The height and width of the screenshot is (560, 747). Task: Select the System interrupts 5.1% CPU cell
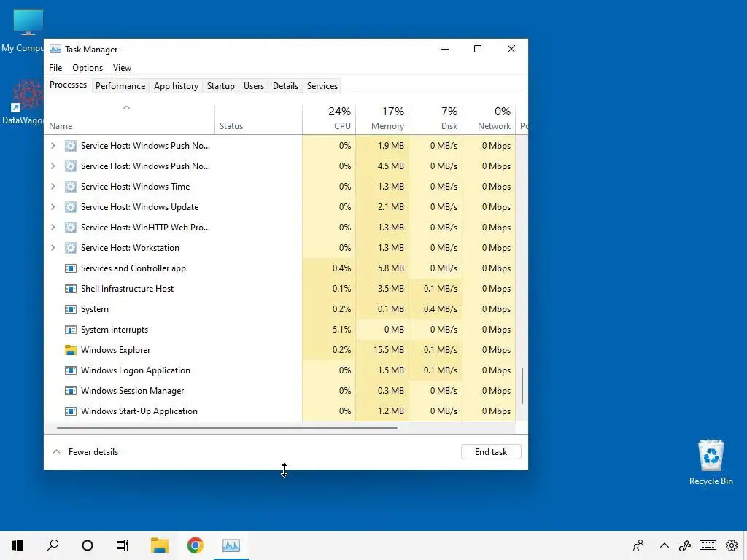coord(329,330)
